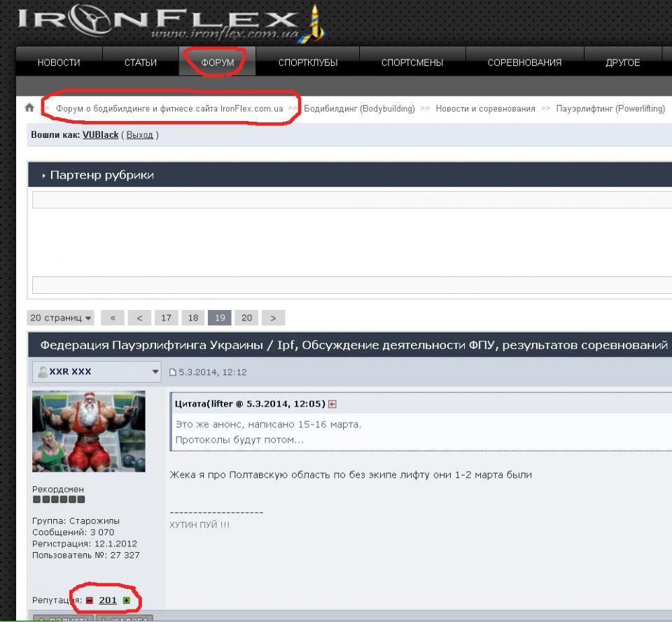The height and width of the screenshot is (622, 672).
Task: Click the red arrow icon beside the quote header
Action: click(332, 404)
